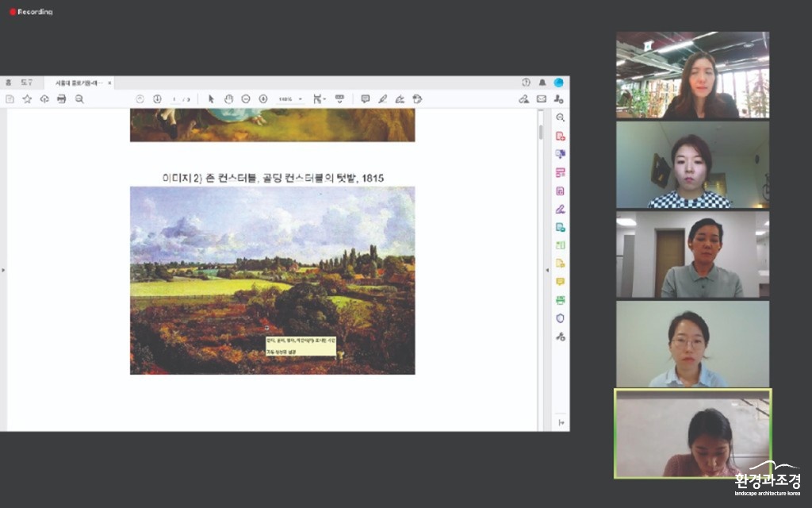812x508 pixels.
Task: Bookmark the document with the star icon
Action: point(27,99)
